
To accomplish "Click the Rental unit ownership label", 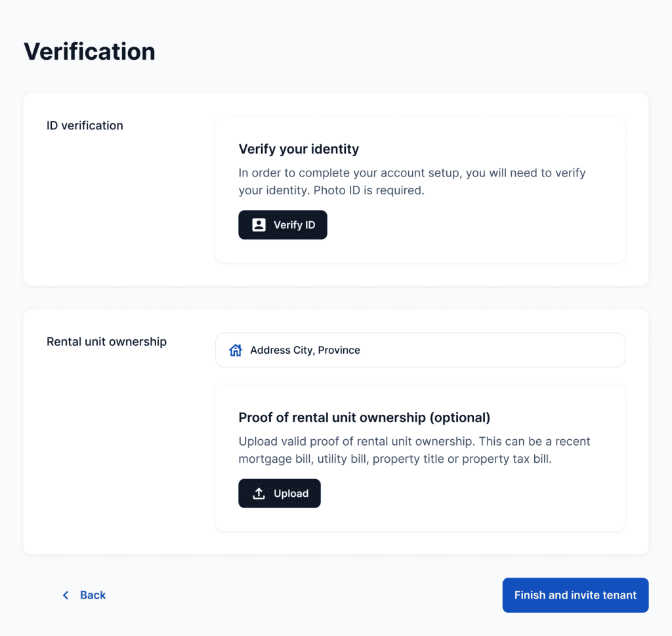I will [x=106, y=342].
